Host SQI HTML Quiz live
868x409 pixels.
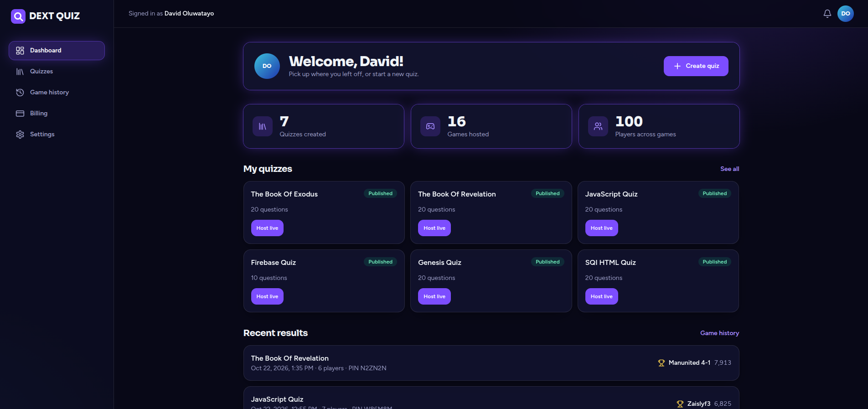[602, 296]
